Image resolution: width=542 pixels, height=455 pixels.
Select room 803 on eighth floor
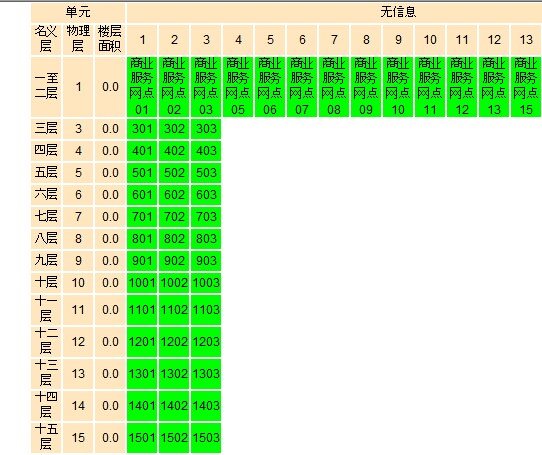point(206,239)
